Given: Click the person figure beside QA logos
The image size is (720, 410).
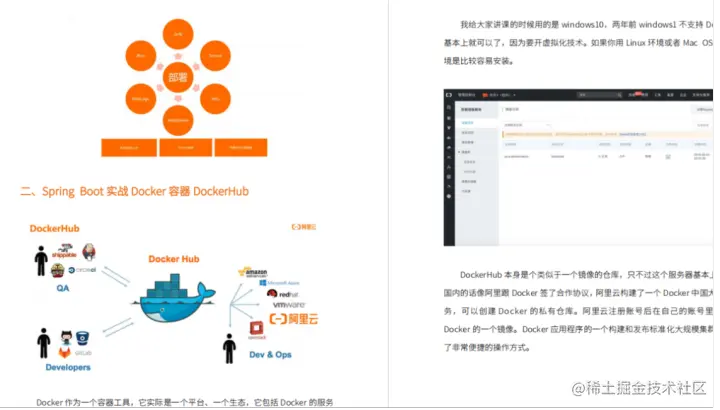Looking at the screenshot, I should 41,261.
